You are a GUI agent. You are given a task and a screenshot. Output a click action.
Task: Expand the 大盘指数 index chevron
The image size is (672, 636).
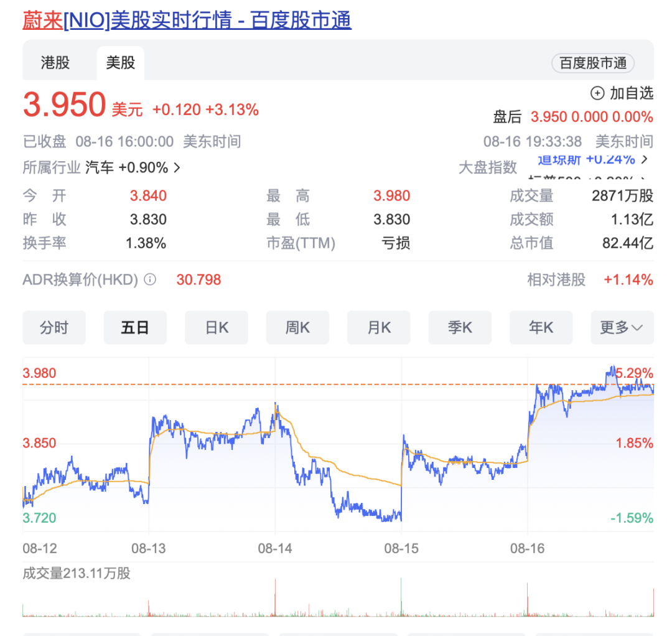point(644,159)
